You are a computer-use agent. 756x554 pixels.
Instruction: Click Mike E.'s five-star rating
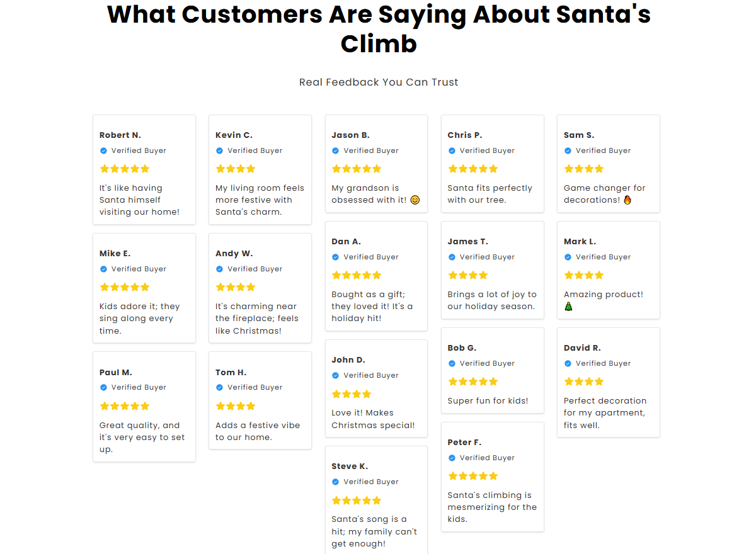124,287
